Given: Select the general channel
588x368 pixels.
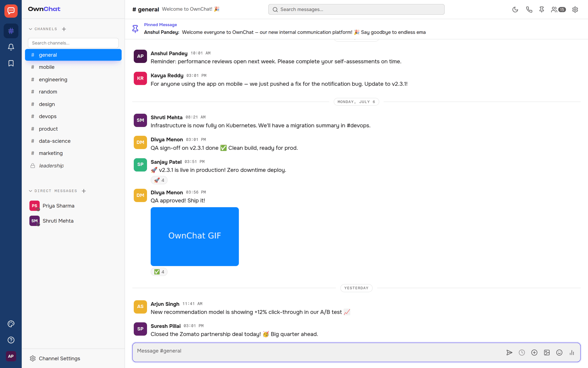Looking at the screenshot, I should point(73,55).
